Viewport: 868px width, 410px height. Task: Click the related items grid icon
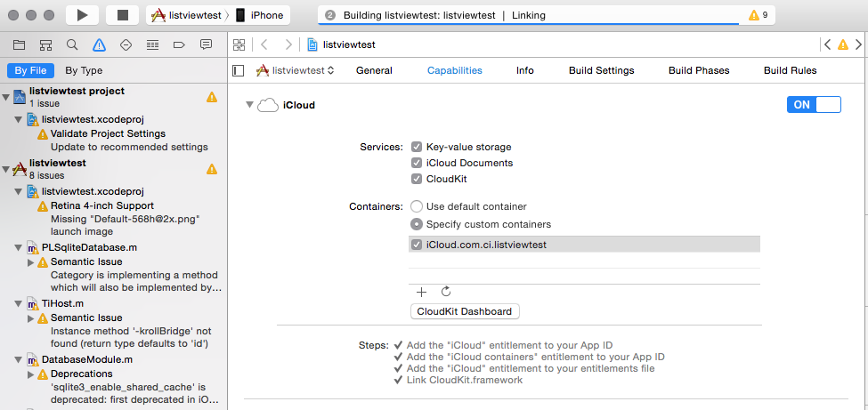pos(238,44)
